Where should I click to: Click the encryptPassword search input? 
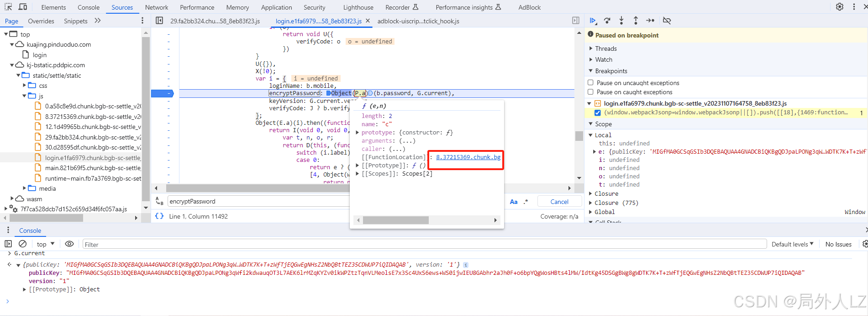click(258, 201)
